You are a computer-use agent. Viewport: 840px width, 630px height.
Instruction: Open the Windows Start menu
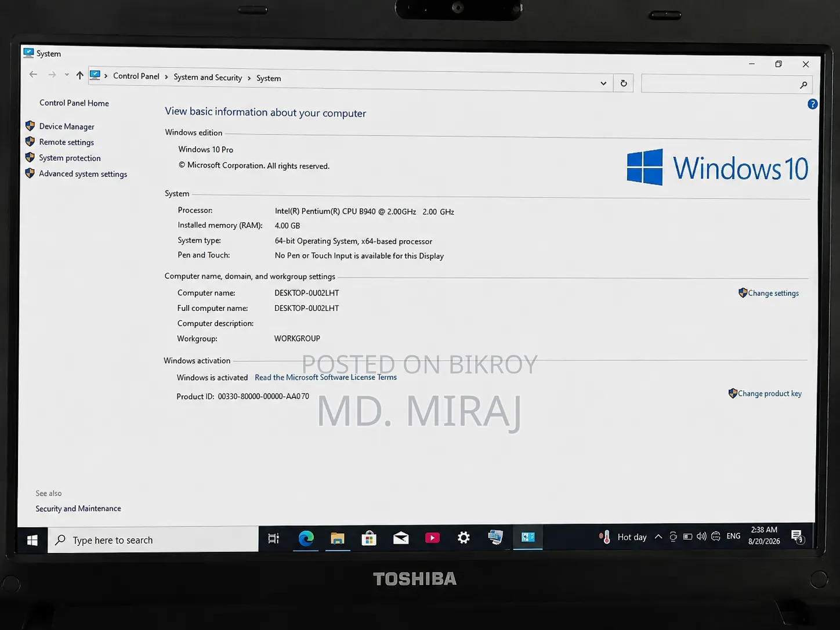pyautogui.click(x=32, y=540)
